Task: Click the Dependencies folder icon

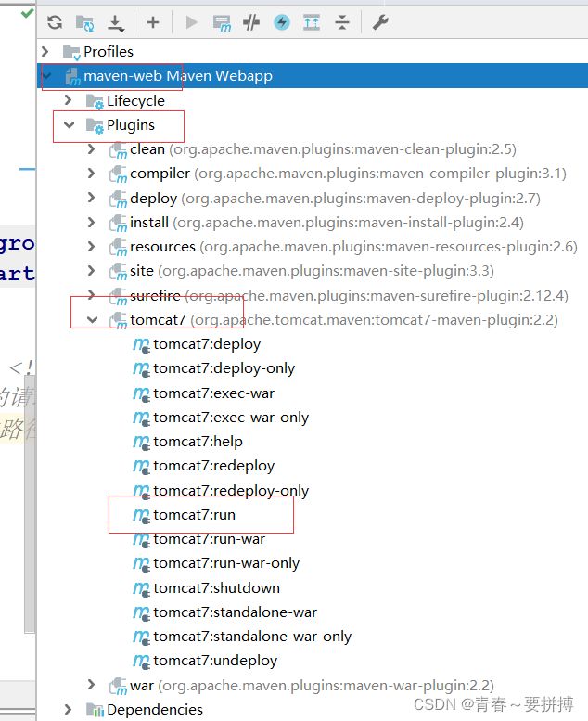Action: click(x=95, y=710)
